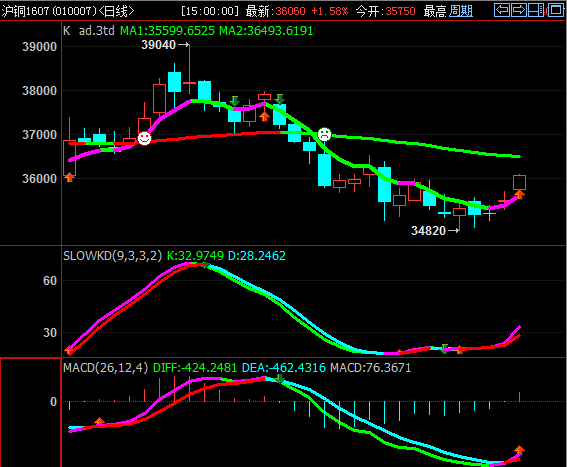Click the latest red candlestick near 36000
The image size is (567, 467).
click(520, 182)
